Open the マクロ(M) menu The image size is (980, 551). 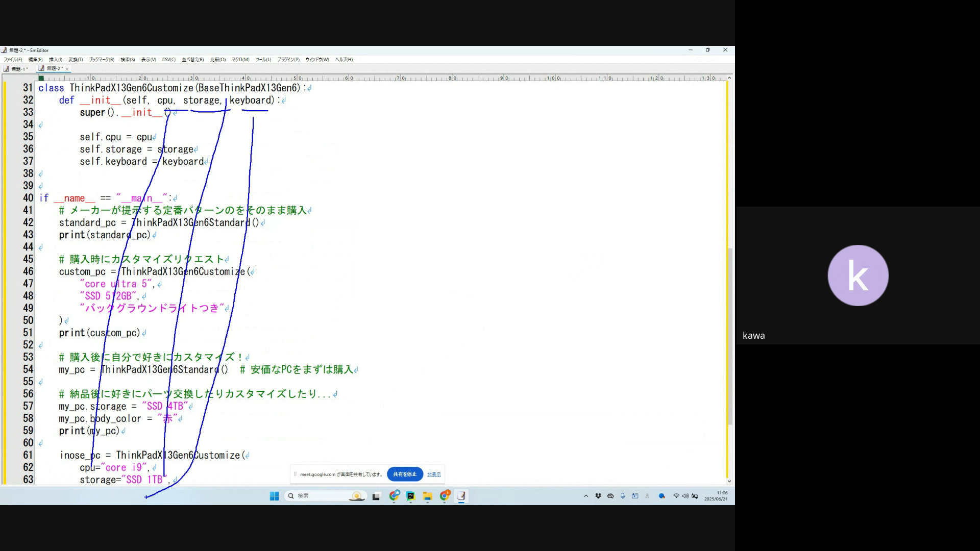tap(240, 60)
